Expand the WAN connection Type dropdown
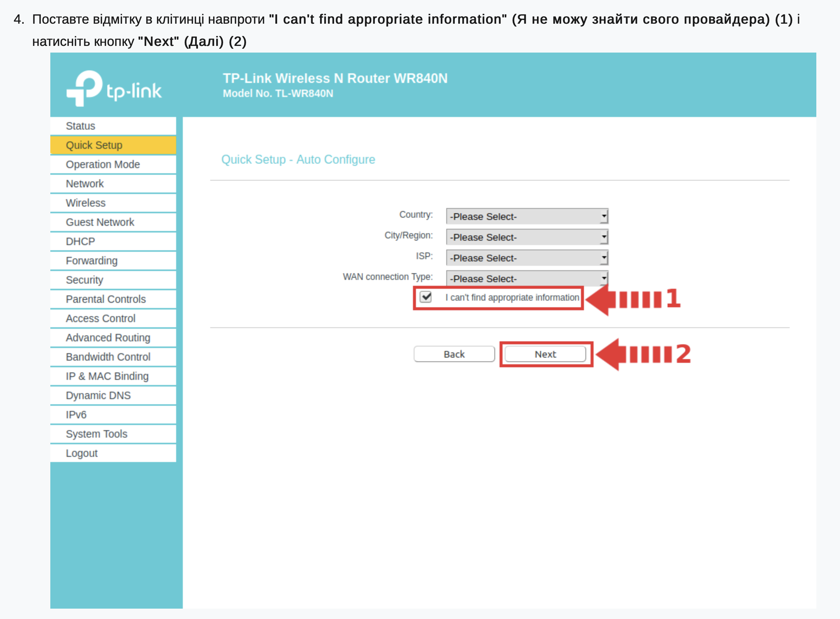This screenshot has height=619, width=840. click(x=527, y=278)
